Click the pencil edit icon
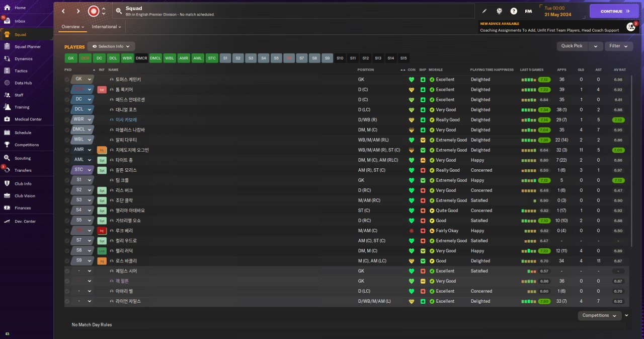 (x=485, y=11)
